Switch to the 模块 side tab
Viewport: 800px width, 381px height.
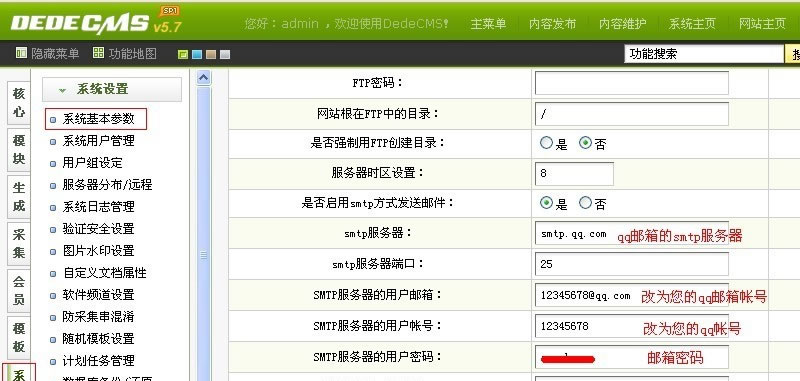point(19,149)
